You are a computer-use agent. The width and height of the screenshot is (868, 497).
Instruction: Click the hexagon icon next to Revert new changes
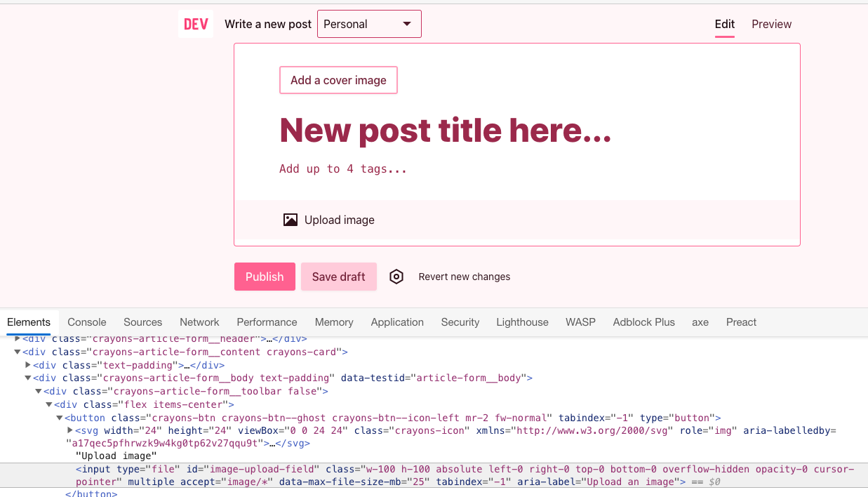click(396, 277)
